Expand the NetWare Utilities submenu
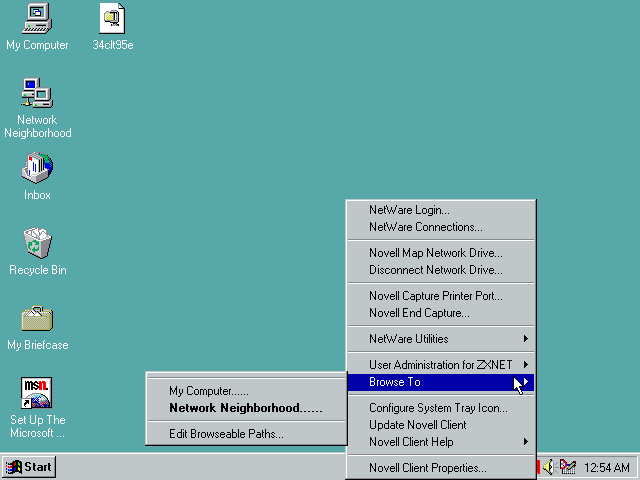This screenshot has height=480, width=640. (441, 339)
